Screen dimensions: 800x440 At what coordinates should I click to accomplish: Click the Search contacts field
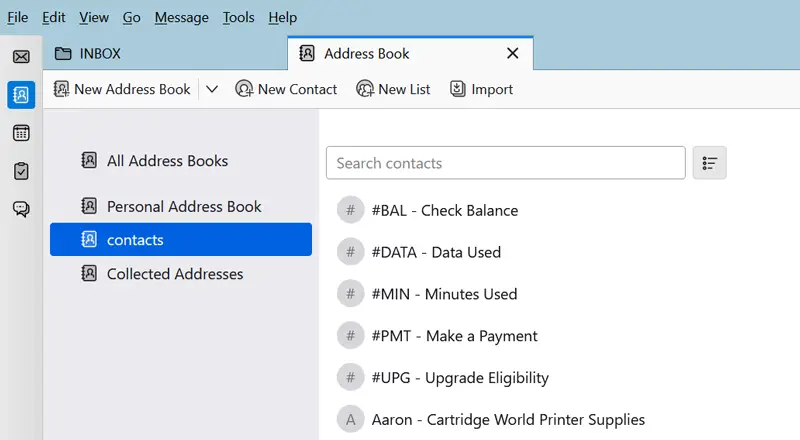coord(505,163)
